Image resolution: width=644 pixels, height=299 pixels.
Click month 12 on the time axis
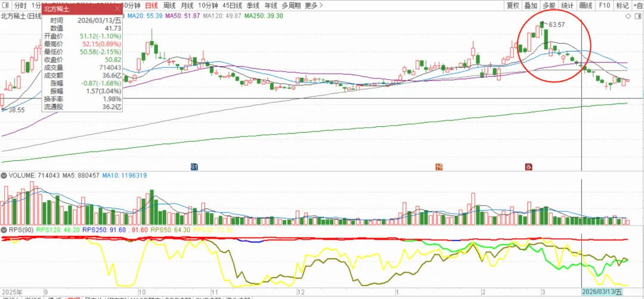click(x=301, y=292)
